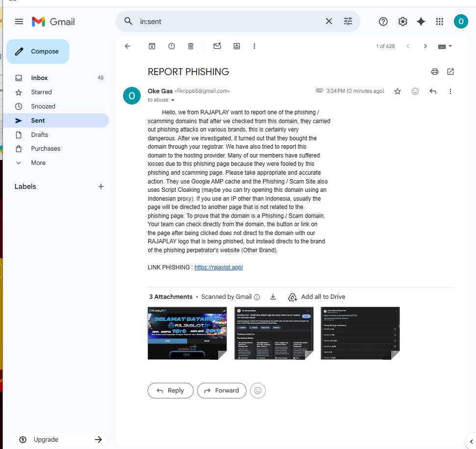Viewport: 476px width, 449px height.
Task: Open the Support help icon
Action: [383, 22]
